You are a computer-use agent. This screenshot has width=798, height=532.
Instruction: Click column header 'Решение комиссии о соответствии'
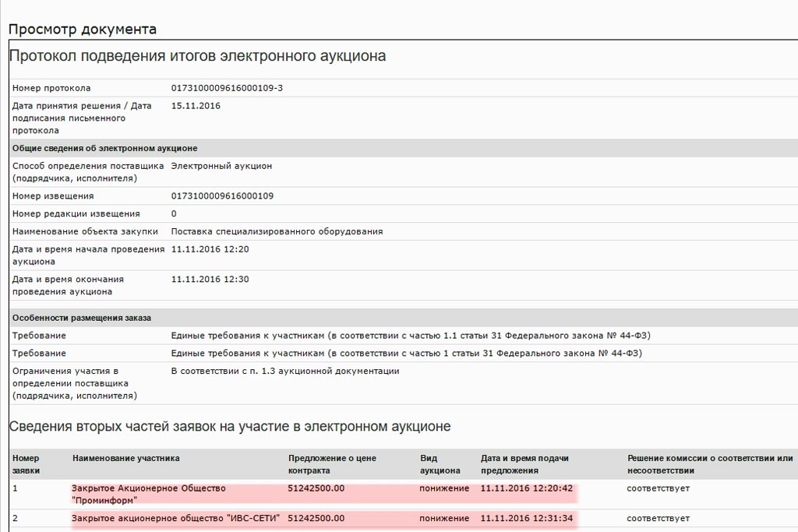[709, 464]
